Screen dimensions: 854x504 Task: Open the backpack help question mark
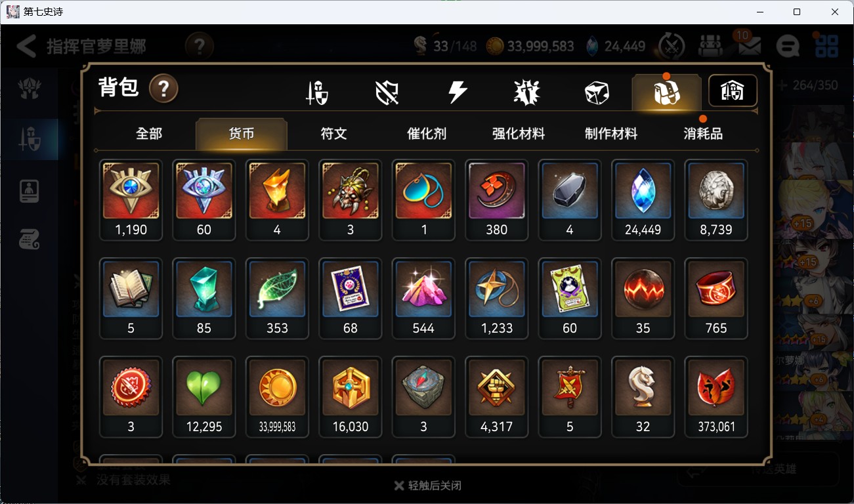[163, 88]
